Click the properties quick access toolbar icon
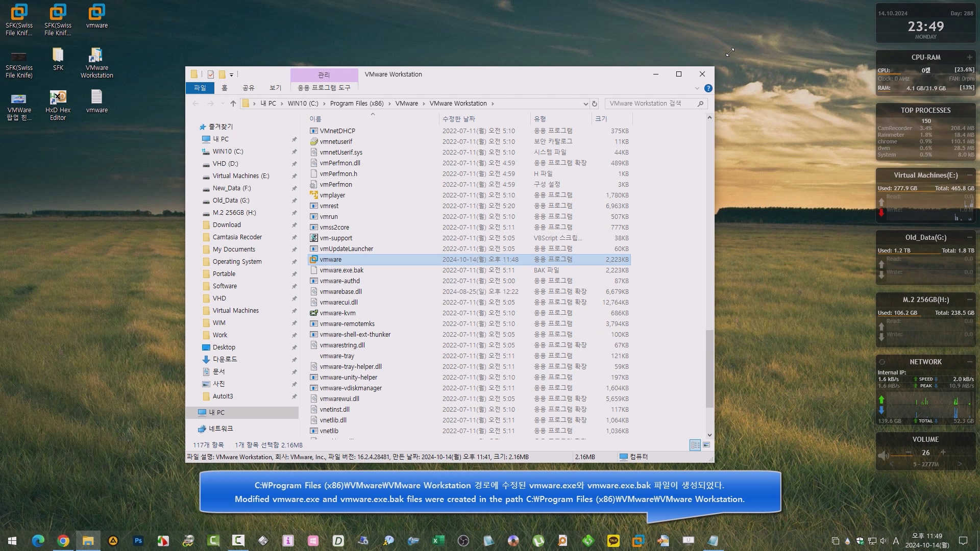 click(210, 74)
